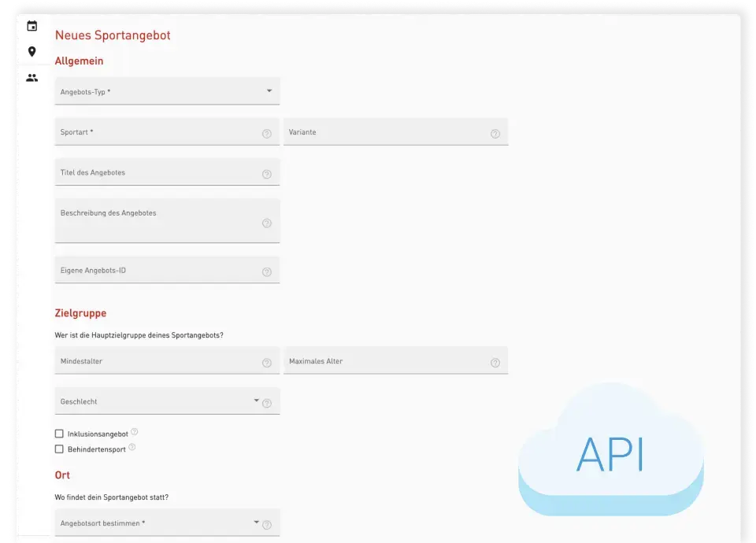Viewport: 756px width, 543px height.
Task: Open the people group sidebar icon
Action: coord(31,78)
